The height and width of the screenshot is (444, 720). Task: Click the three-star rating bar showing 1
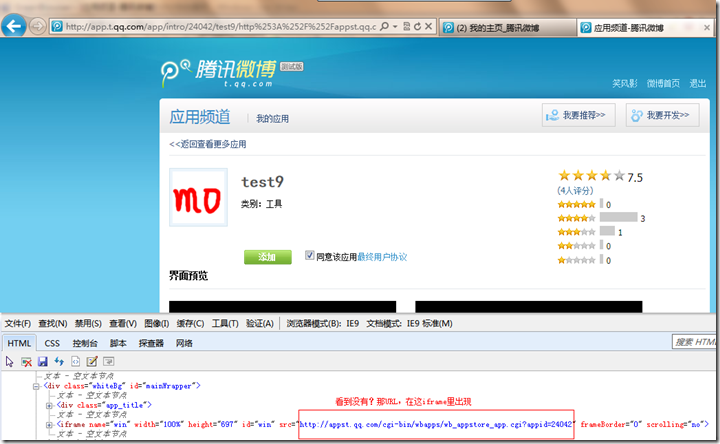coord(607,231)
